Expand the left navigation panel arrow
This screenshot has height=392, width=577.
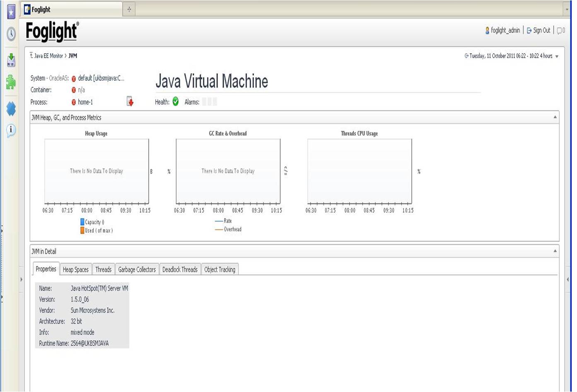tap(22, 279)
